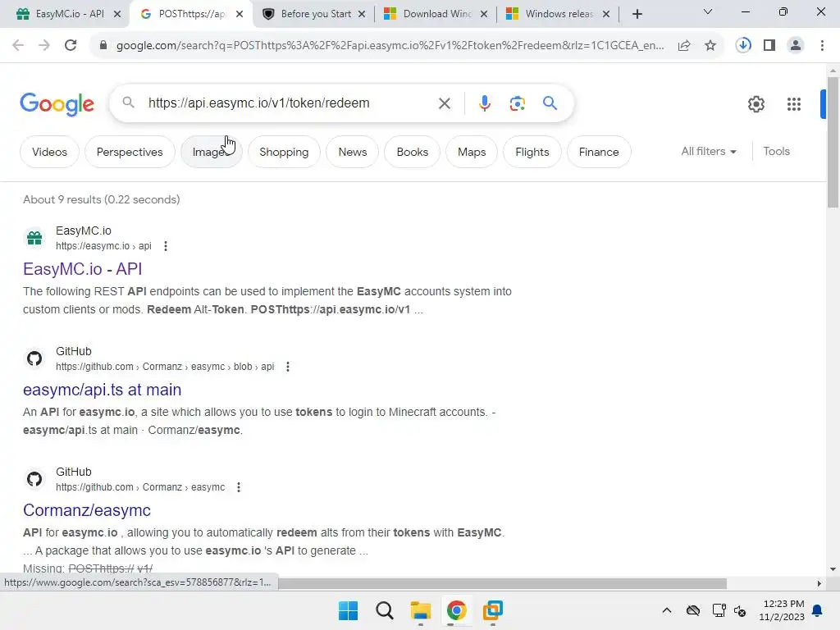The height and width of the screenshot is (630, 840).
Task: Click the Google search input field
Action: tap(290, 103)
